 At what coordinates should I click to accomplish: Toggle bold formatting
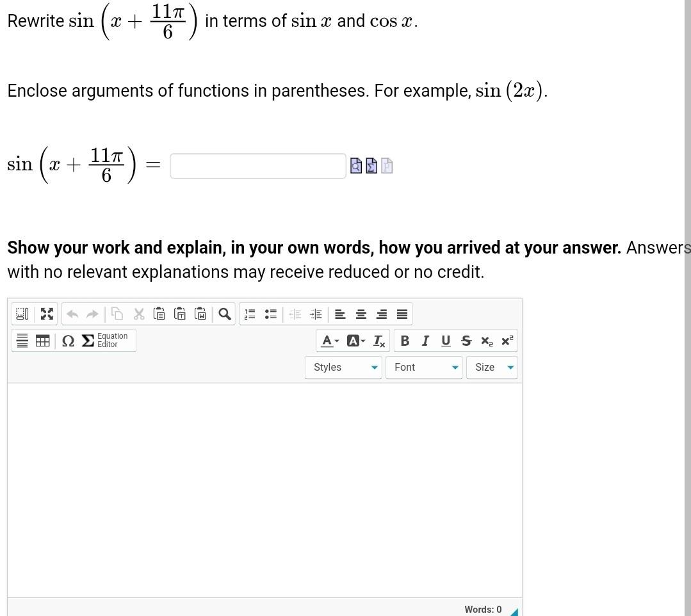pos(405,341)
